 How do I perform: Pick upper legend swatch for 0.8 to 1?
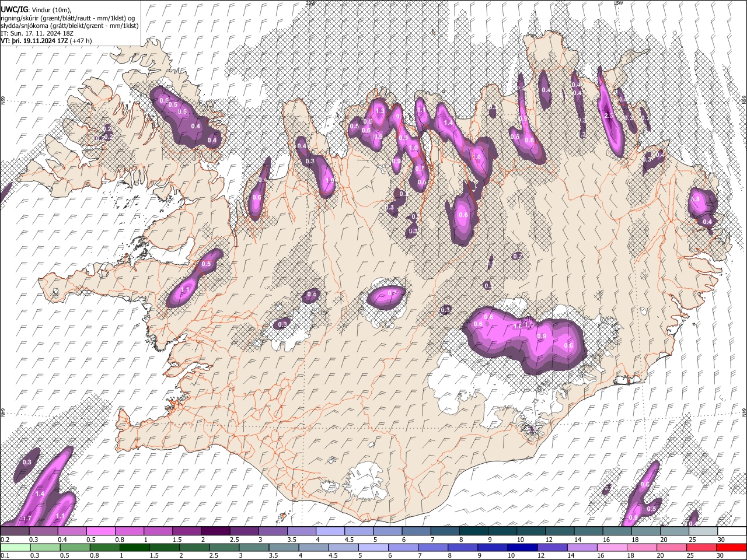tap(129, 531)
